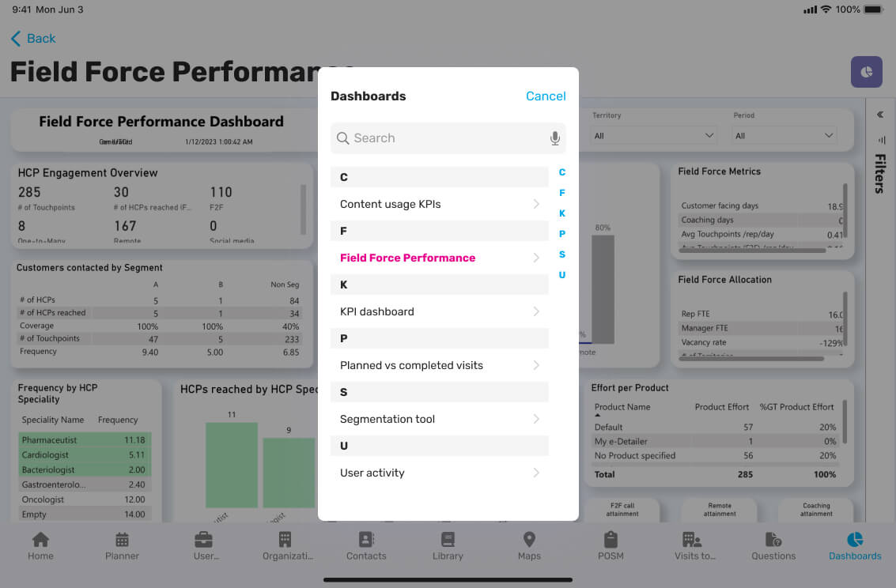Open the vertical Filters panel label

coord(880,174)
